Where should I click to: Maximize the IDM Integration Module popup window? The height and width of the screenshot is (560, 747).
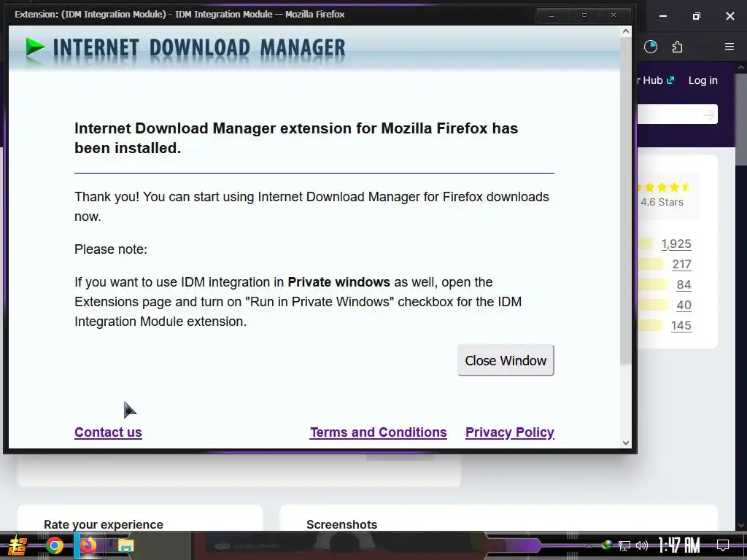[x=584, y=15]
